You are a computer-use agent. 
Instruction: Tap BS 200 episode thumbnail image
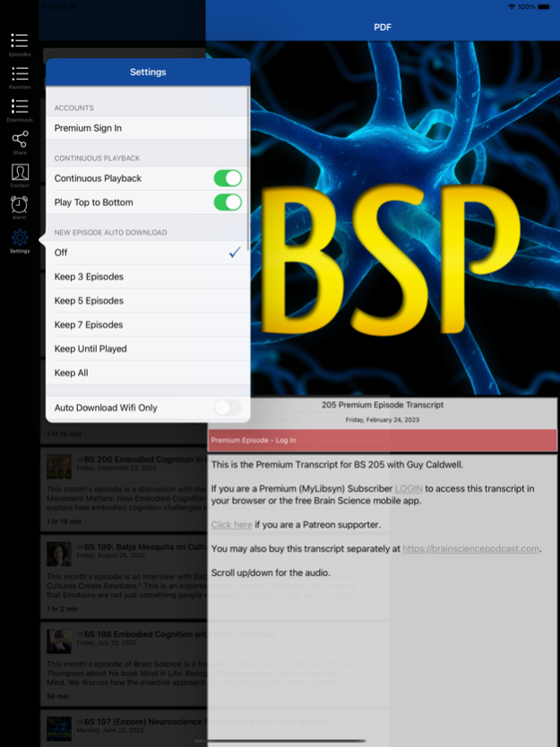pos(59,467)
